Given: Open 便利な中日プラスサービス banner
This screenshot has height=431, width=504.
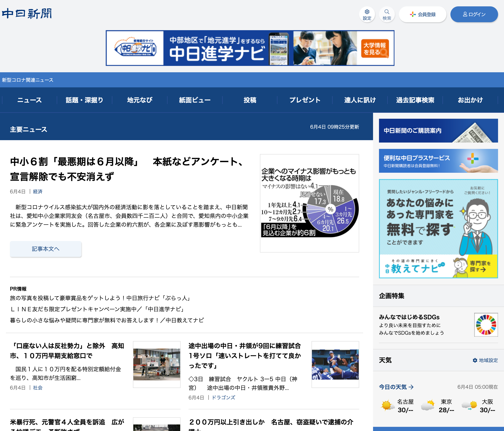Looking at the screenshot, I should 438,161.
